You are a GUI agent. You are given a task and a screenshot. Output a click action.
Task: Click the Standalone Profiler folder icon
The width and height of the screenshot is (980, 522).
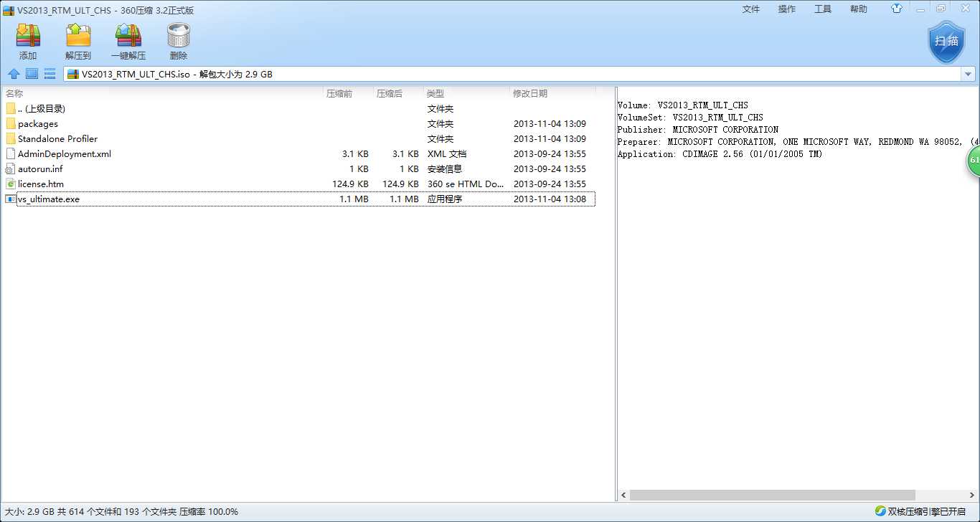click(10, 138)
